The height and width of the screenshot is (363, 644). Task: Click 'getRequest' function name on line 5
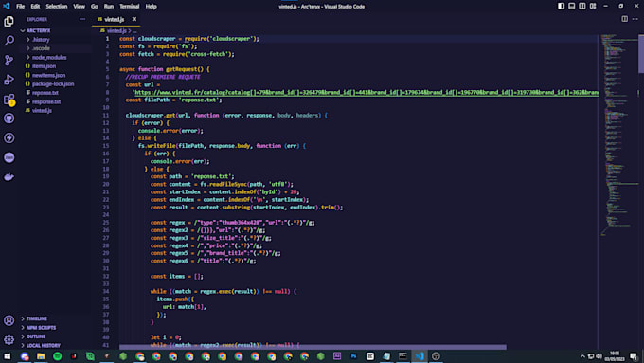tap(182, 69)
